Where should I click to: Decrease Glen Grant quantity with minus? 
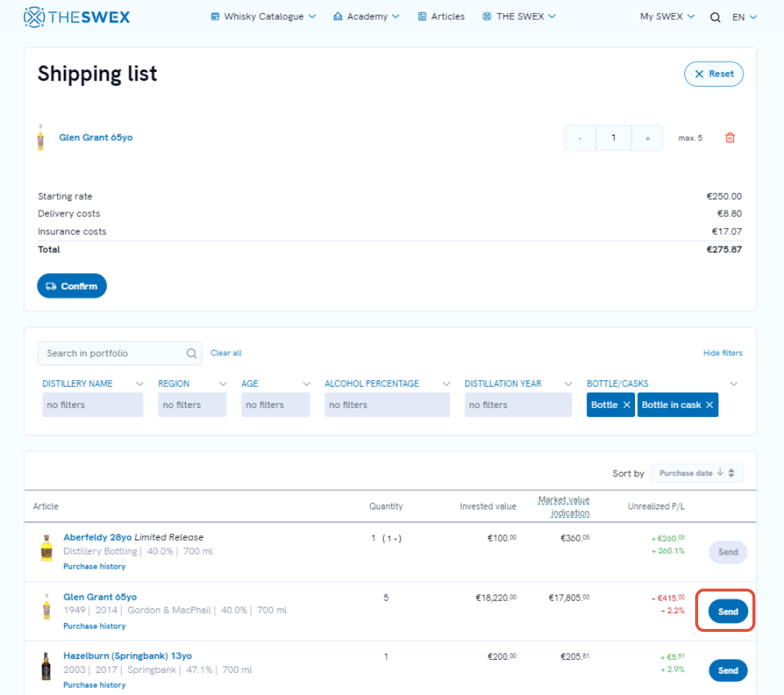coord(579,138)
